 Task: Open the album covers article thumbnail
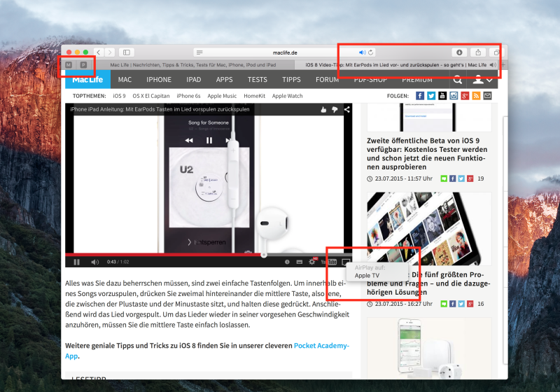click(429, 229)
